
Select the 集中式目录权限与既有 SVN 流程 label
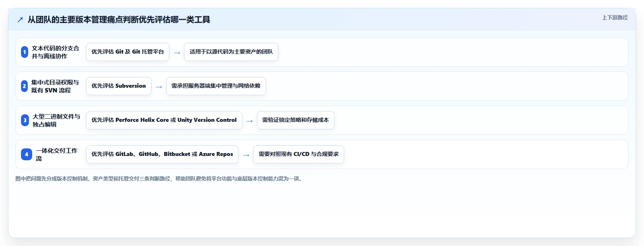click(x=55, y=86)
